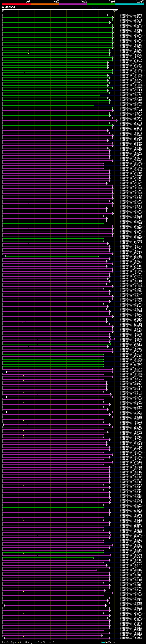Open hit UniRef100_Q9FJV3
The height and width of the screenshot is (644, 146).
131,20
